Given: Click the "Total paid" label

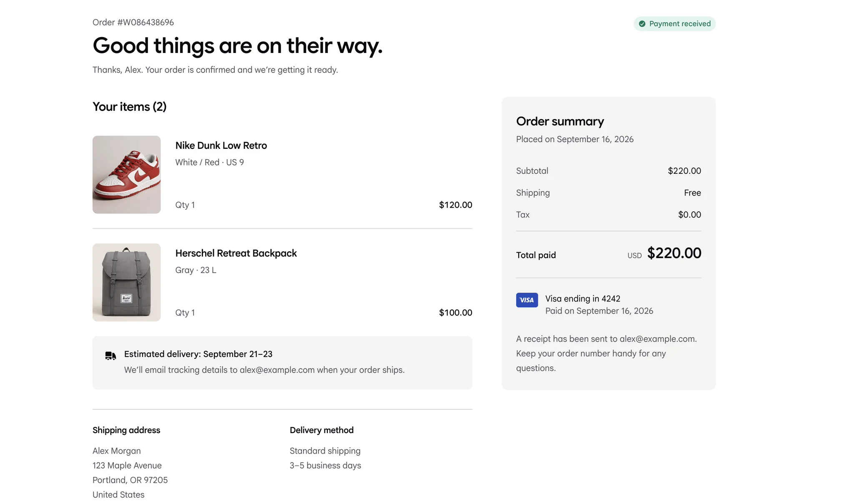Looking at the screenshot, I should point(536,255).
